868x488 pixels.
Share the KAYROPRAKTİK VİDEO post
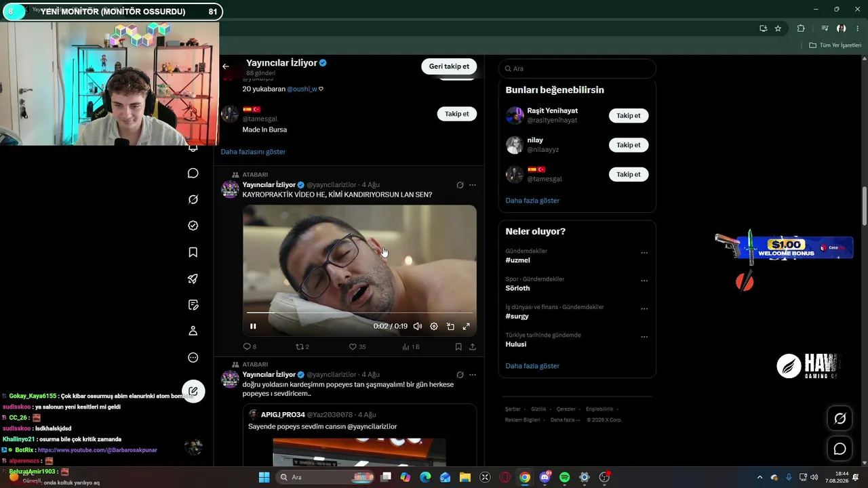tap(473, 346)
